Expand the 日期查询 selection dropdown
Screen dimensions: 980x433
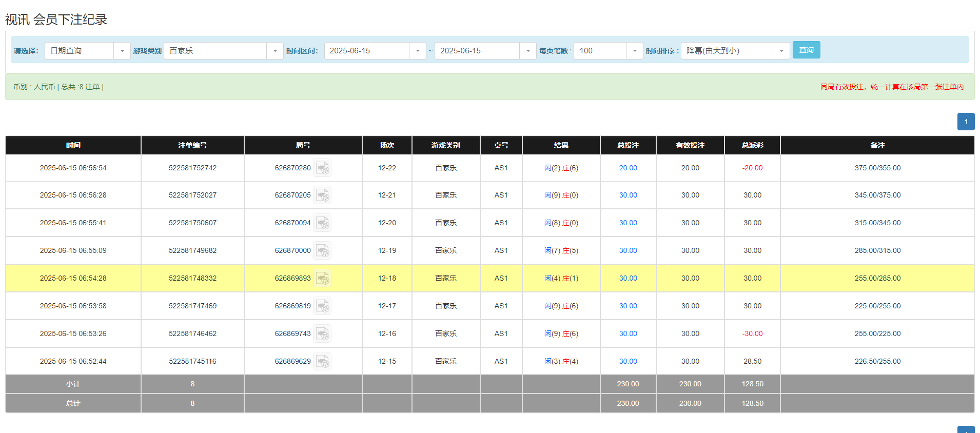click(87, 51)
